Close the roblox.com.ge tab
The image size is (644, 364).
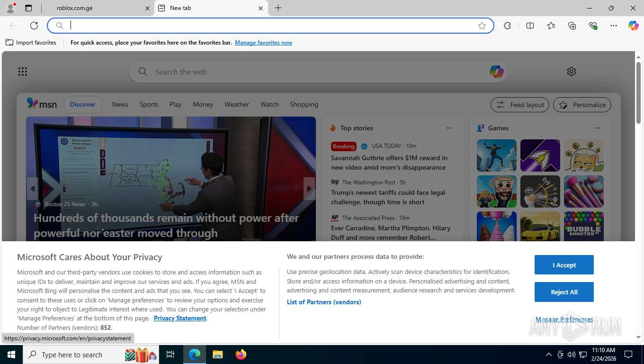click(x=147, y=8)
